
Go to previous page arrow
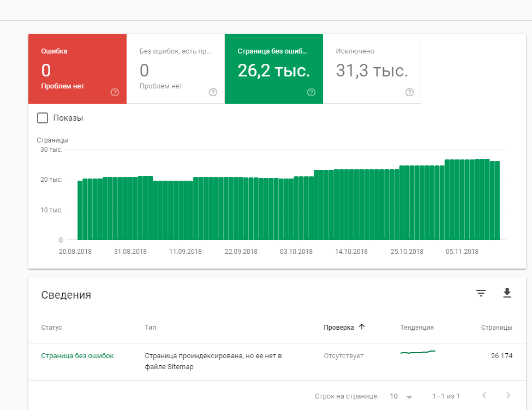tap(484, 395)
